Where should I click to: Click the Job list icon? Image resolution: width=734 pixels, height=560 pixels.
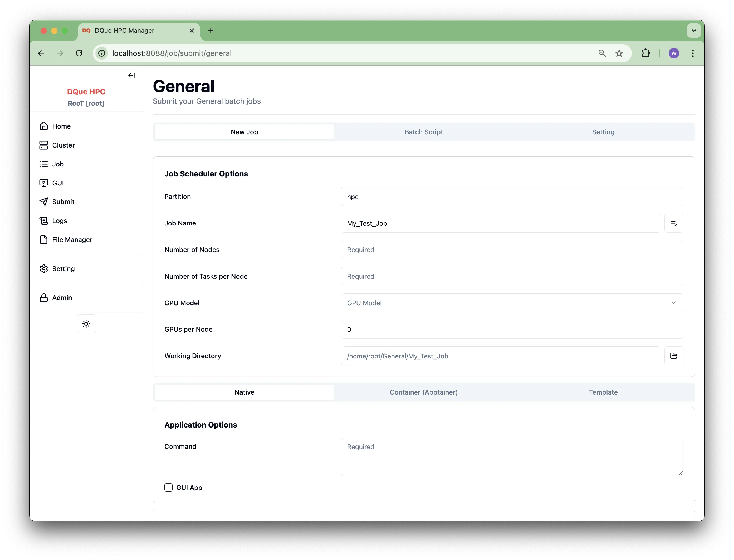pos(44,164)
